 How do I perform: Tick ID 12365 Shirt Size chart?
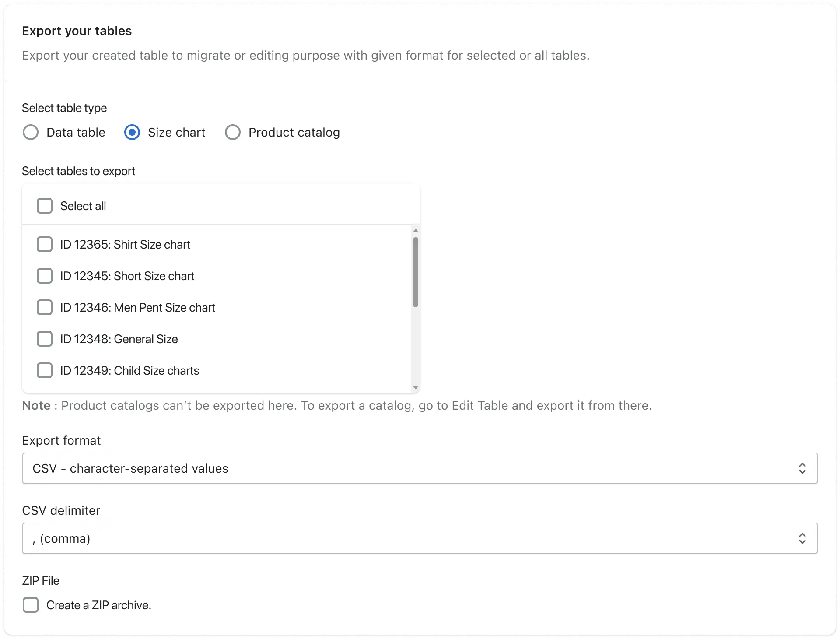(45, 244)
